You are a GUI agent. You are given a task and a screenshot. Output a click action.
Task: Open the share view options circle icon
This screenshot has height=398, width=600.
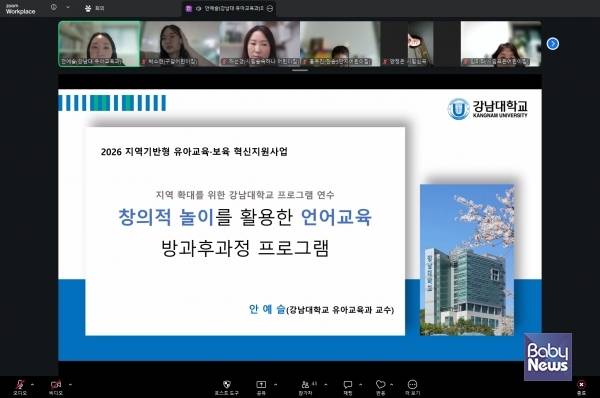270,8
